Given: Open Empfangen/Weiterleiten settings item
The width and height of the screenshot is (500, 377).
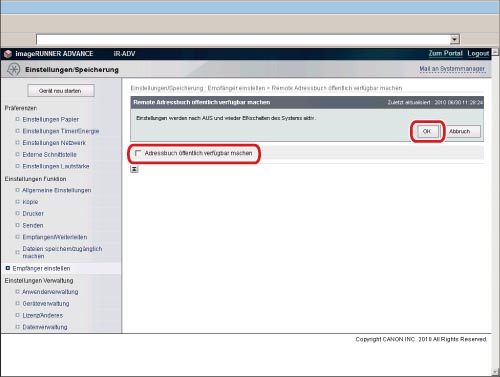Looking at the screenshot, I should click(55, 237).
